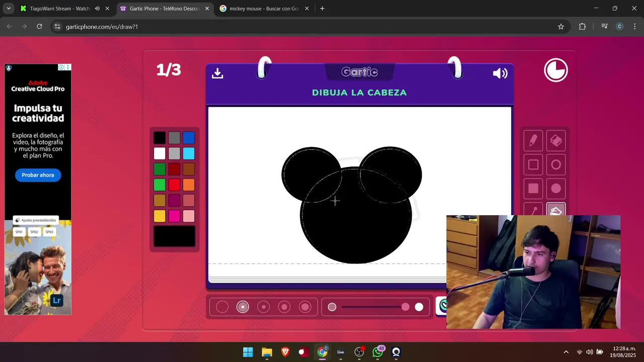This screenshot has height=362, width=644.
Task: Choose the fourth brush size
Action: pos(284,307)
